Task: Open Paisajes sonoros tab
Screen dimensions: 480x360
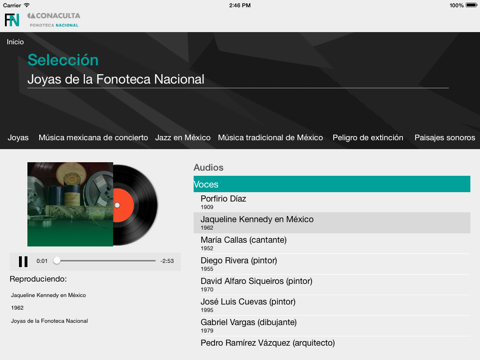Action: (x=445, y=138)
